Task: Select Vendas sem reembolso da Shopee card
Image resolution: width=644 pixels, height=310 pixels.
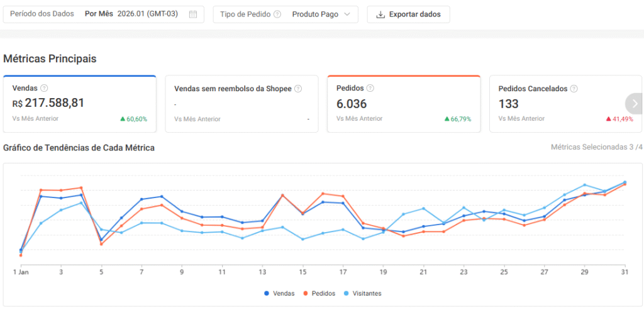Action: pyautogui.click(x=241, y=104)
